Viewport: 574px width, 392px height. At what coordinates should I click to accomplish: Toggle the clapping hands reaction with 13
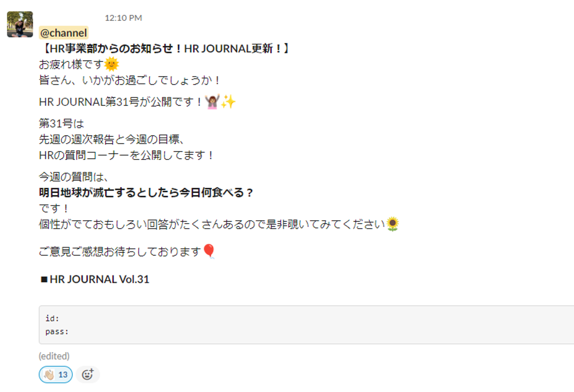(56, 374)
